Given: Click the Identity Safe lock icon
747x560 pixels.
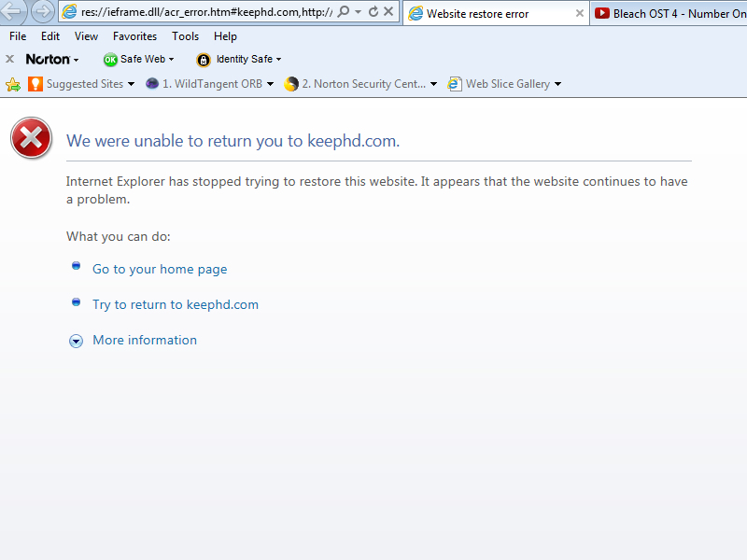Looking at the screenshot, I should click(204, 60).
